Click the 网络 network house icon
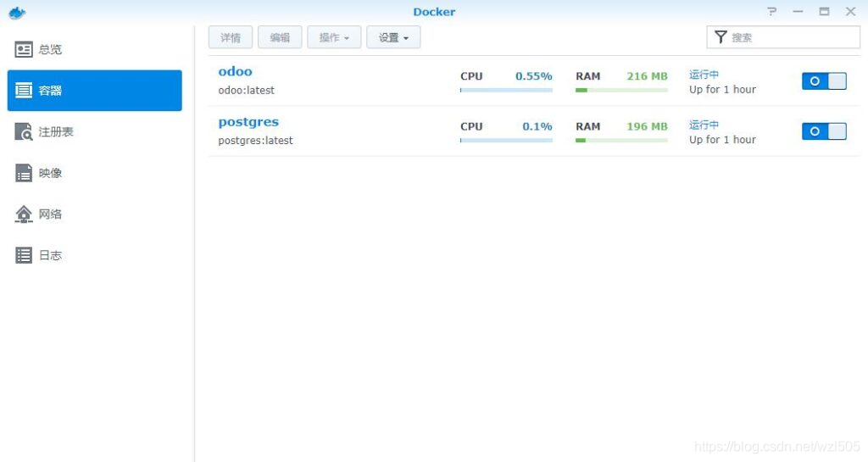 (23, 214)
